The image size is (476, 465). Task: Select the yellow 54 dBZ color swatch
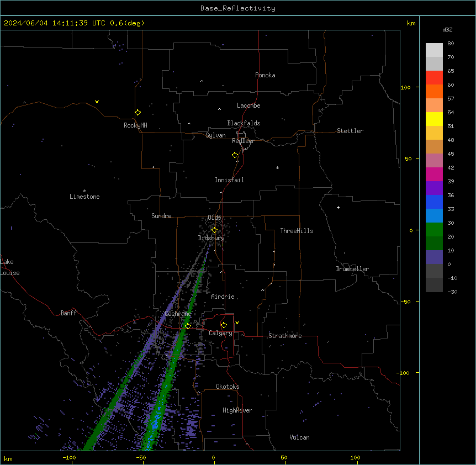tap(434, 119)
